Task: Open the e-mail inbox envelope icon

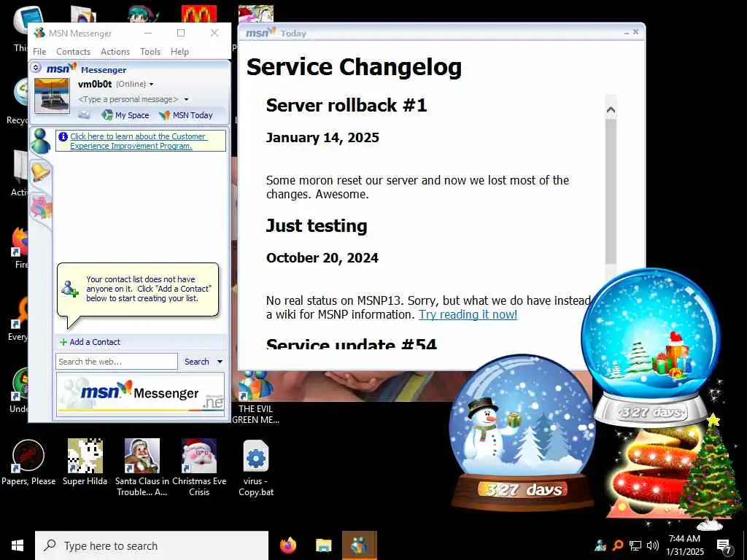Action: click(x=84, y=114)
